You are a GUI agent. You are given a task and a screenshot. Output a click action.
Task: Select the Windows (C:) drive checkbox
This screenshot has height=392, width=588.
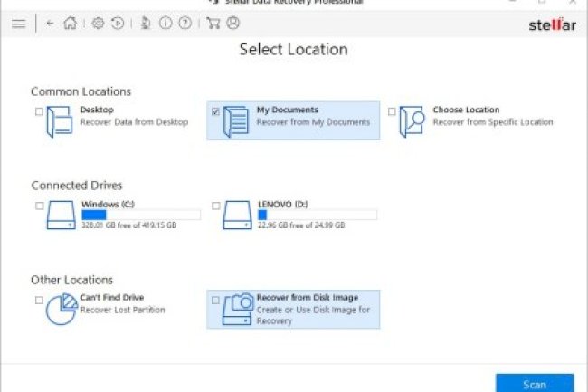coord(39,206)
